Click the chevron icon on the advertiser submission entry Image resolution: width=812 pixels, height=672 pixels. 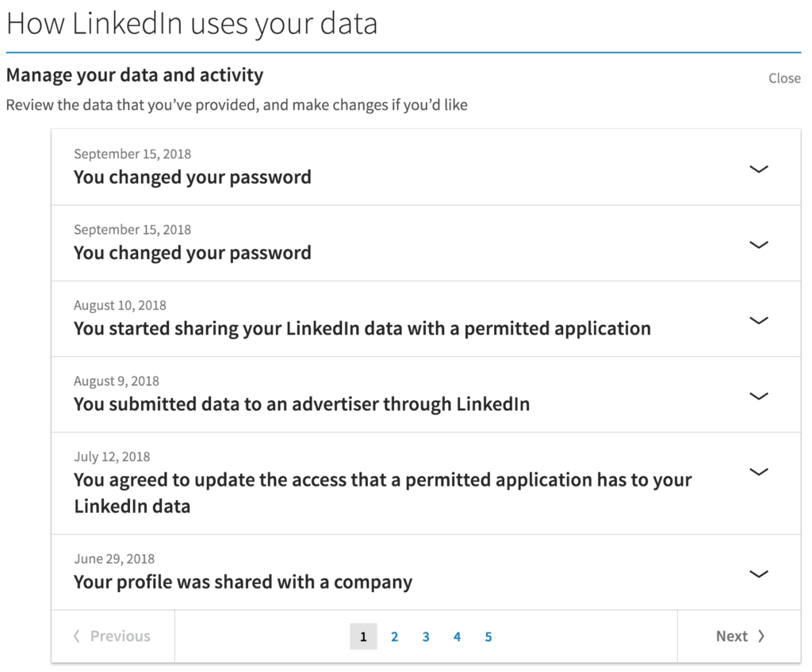(759, 396)
